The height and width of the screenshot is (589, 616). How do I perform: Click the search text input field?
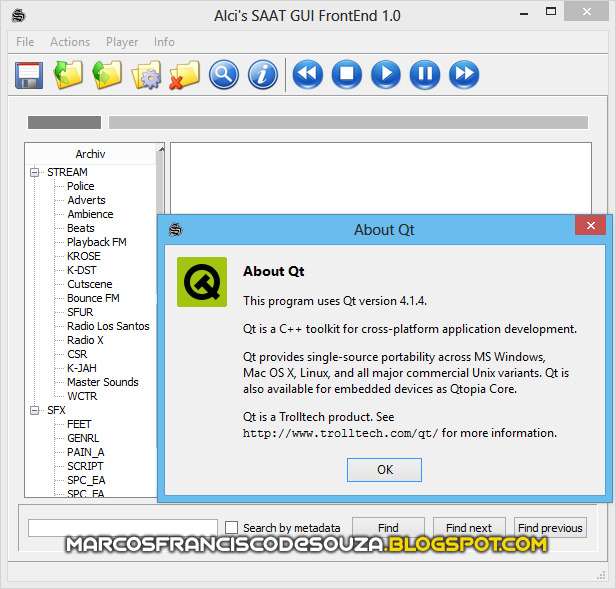pos(123,528)
